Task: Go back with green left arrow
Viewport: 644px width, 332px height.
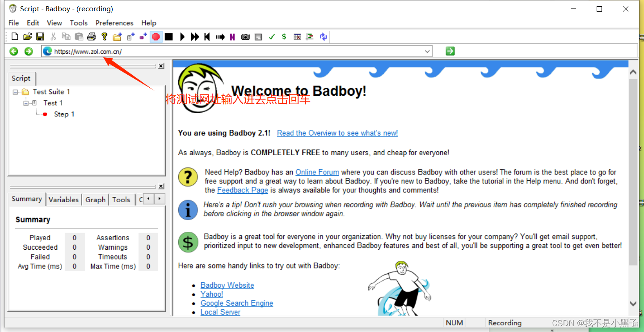Action: point(14,51)
